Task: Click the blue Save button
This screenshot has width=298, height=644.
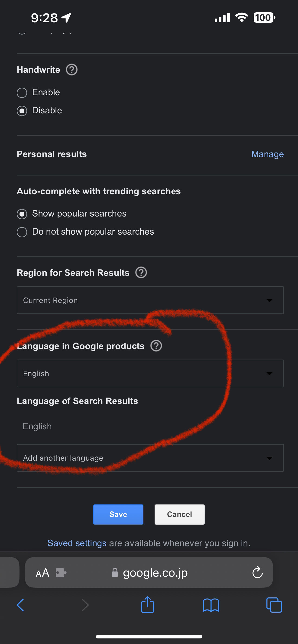Action: tap(118, 514)
